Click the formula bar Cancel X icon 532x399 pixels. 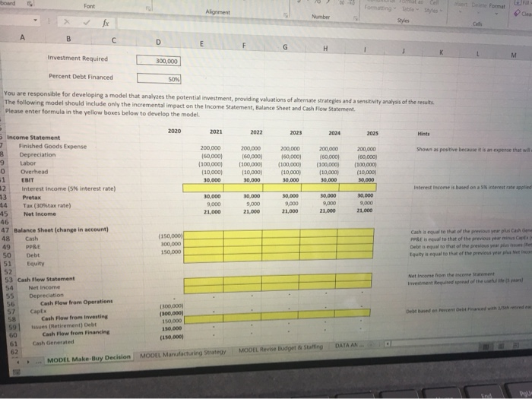point(67,22)
